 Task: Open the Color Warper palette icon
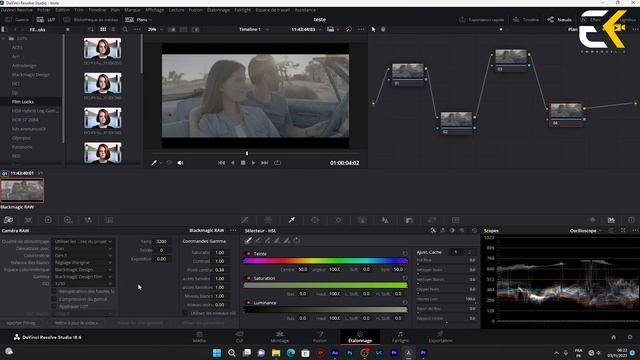pos(268,220)
